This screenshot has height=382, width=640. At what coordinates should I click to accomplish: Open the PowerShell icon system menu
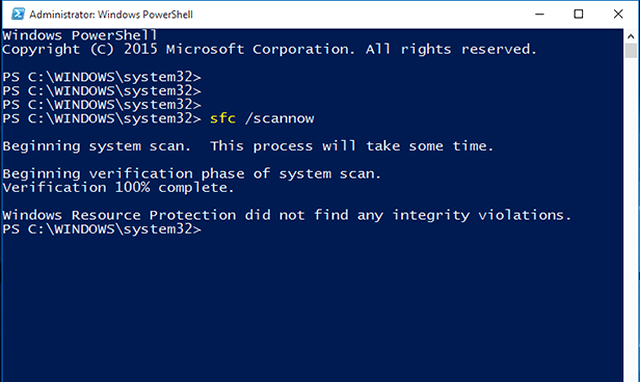[x=18, y=14]
